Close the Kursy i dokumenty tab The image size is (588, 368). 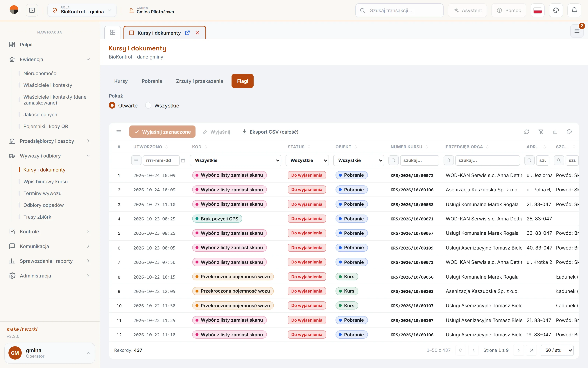point(197,33)
